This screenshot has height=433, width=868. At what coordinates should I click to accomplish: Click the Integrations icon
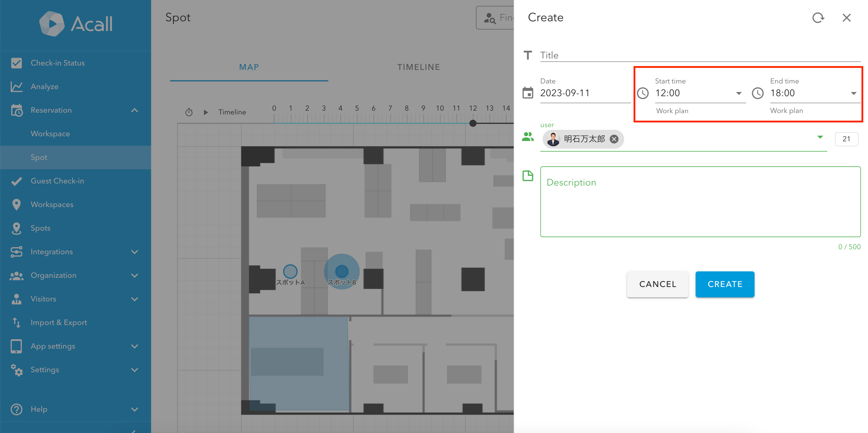point(16,252)
